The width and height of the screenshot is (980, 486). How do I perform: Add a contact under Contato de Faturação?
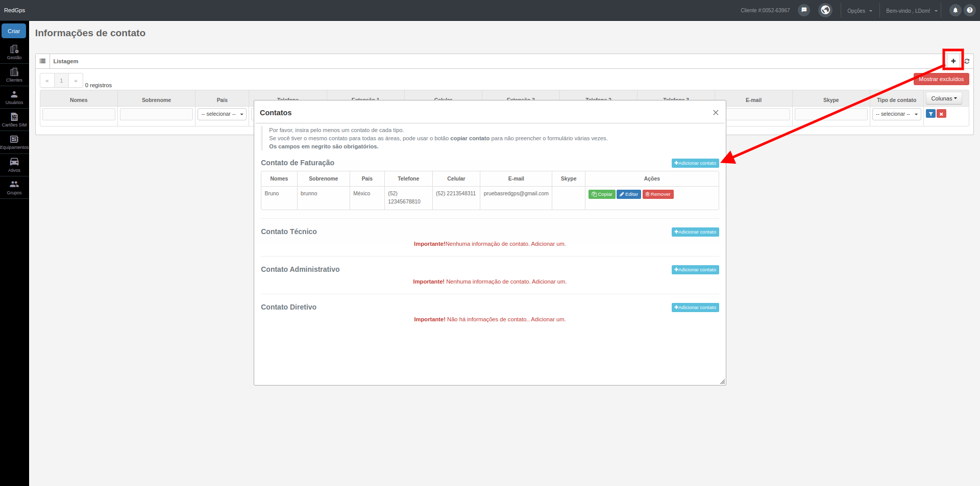click(695, 163)
